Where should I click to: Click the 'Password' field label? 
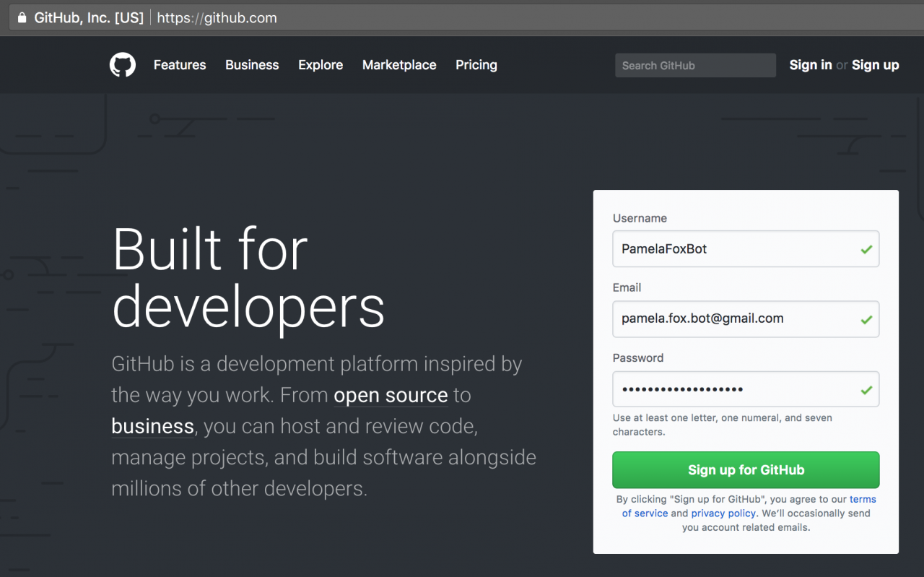coord(638,357)
